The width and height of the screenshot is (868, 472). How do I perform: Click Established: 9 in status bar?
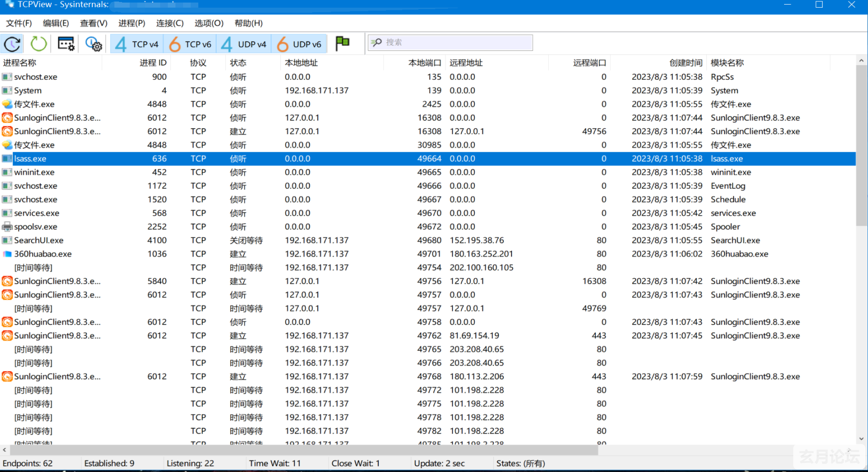click(109, 463)
